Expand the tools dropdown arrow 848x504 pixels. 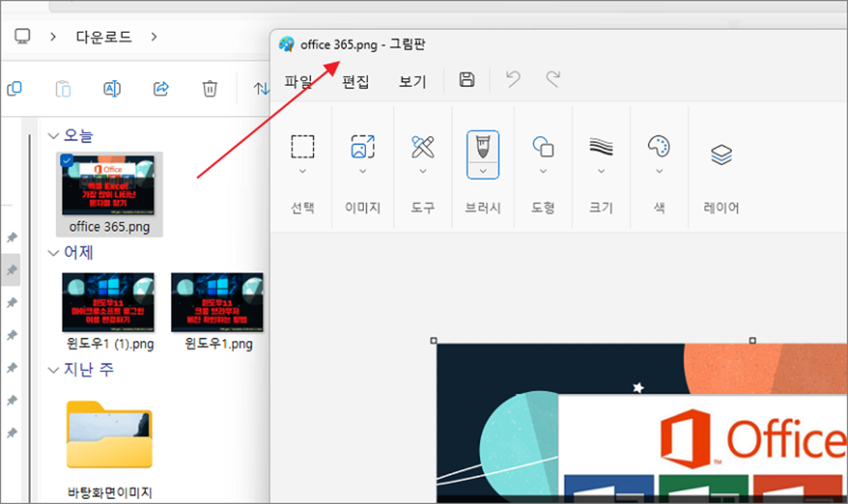click(x=423, y=171)
